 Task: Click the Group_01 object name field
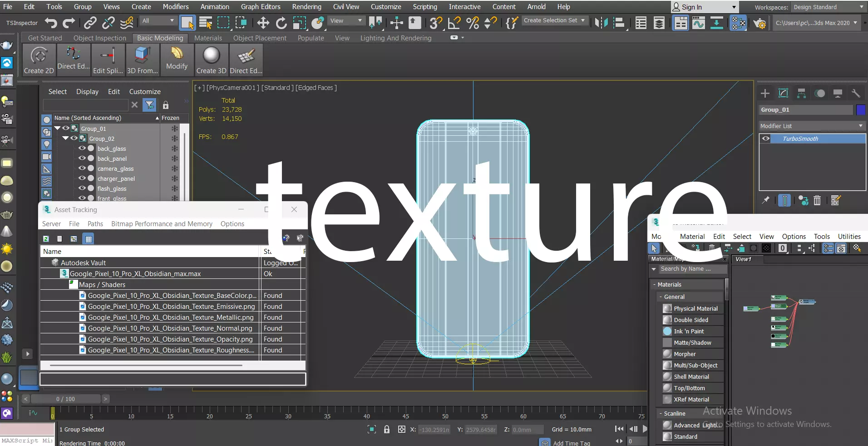tap(806, 110)
